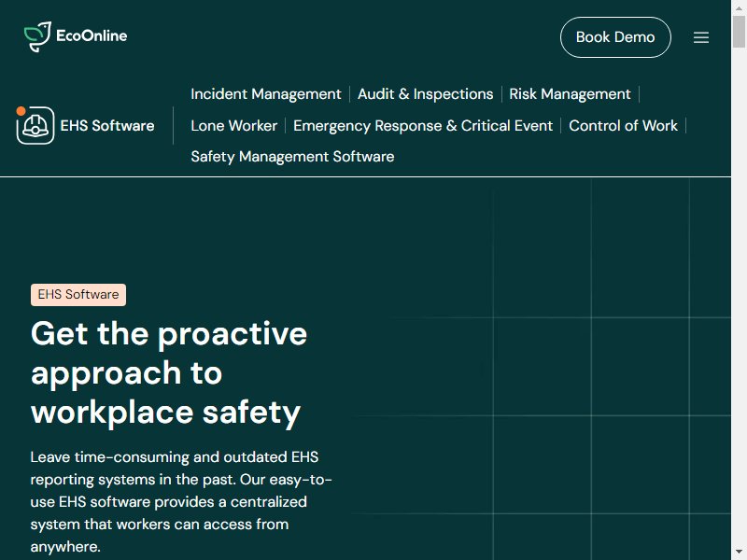
Task: Click the scrollbar up arrow
Action: (x=739, y=7)
